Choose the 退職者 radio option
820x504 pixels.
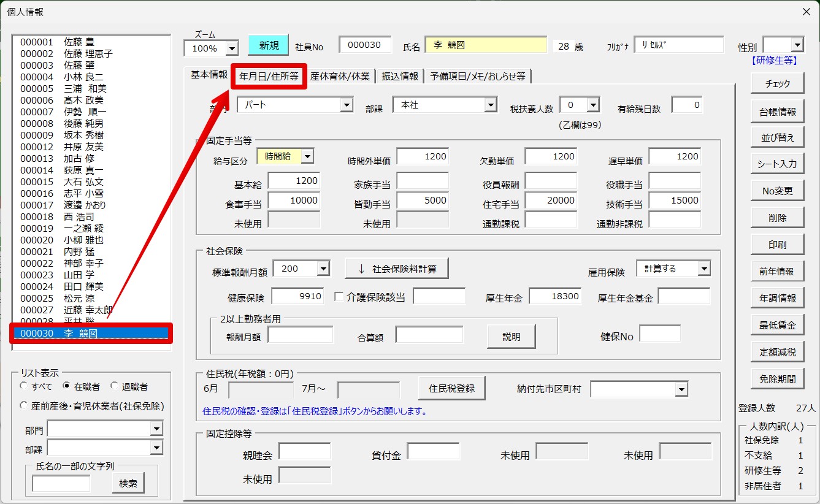tap(114, 386)
